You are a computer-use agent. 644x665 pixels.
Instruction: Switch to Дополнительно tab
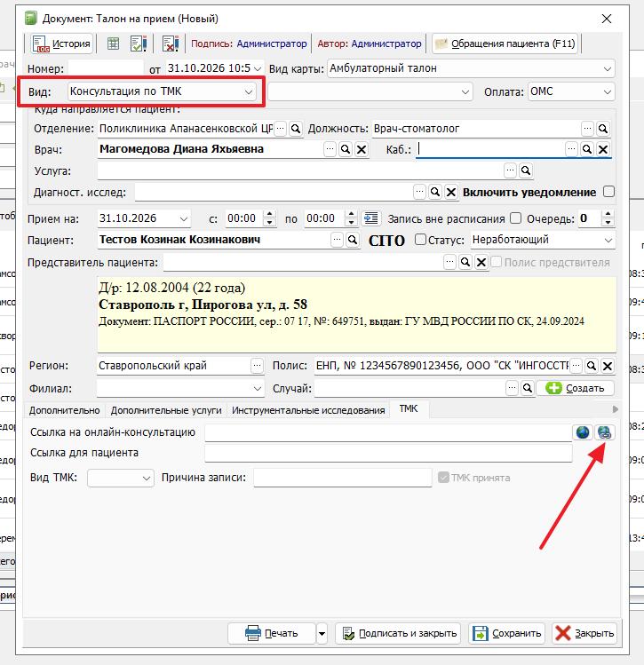tap(65, 410)
